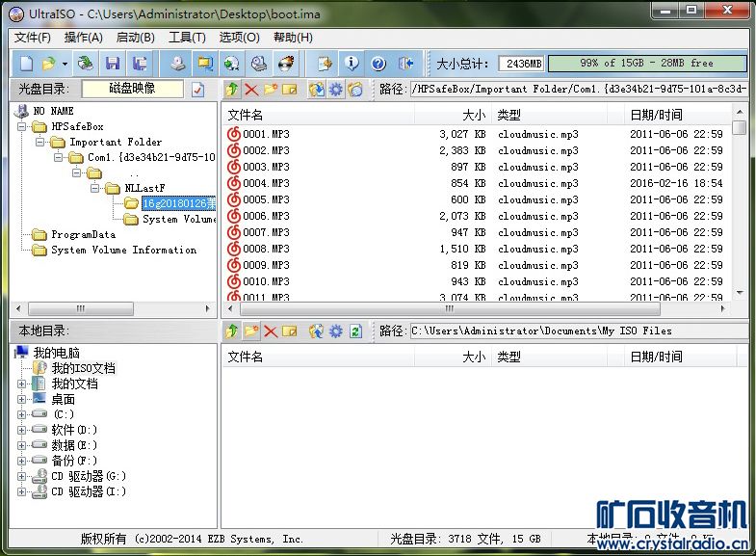The height and width of the screenshot is (556, 756).
Task: Expand 我的文档 in local tree
Action: coord(22,384)
